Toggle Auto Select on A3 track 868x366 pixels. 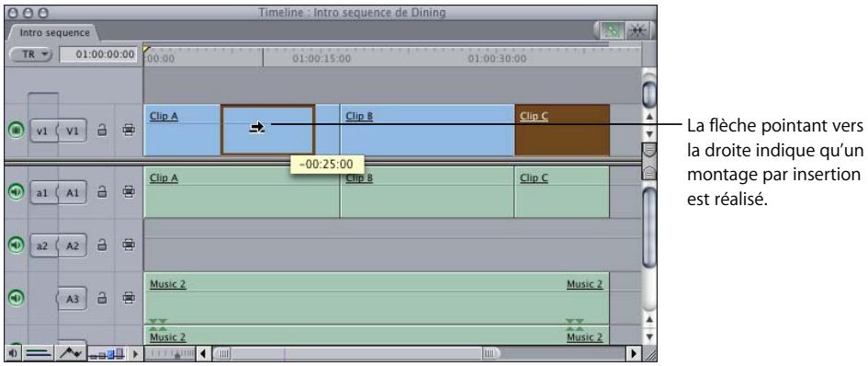click(129, 298)
